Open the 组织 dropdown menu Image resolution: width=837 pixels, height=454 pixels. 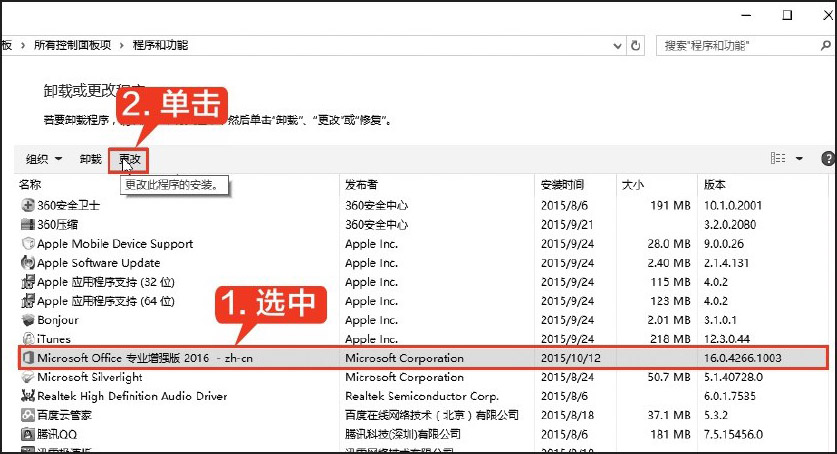[44, 159]
